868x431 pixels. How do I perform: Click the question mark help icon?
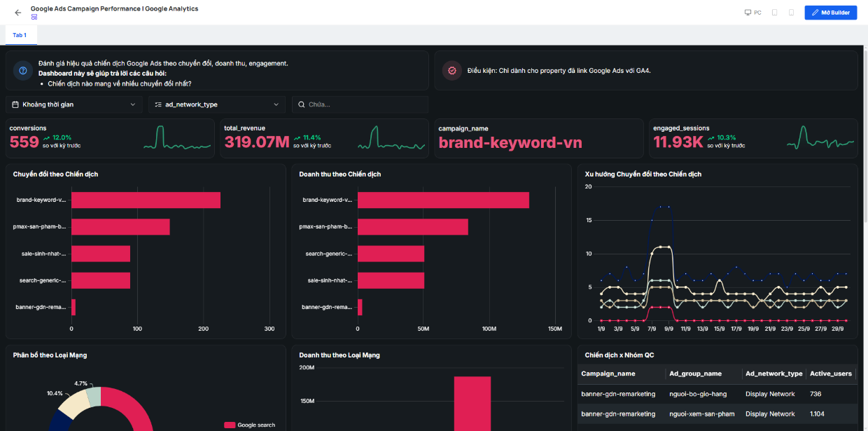tap(23, 70)
